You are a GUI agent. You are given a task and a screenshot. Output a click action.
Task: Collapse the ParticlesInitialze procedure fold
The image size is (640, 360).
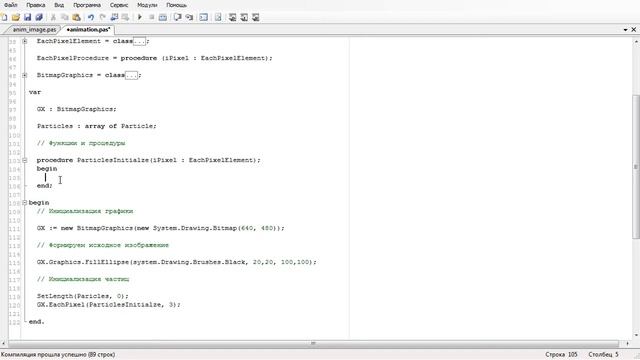(25, 160)
